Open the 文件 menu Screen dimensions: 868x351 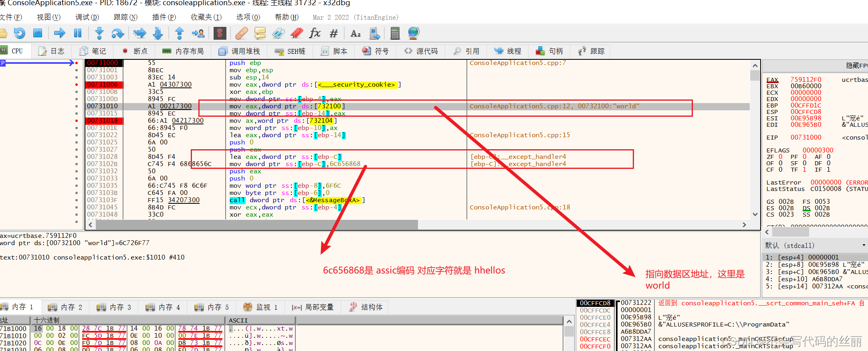tap(11, 17)
